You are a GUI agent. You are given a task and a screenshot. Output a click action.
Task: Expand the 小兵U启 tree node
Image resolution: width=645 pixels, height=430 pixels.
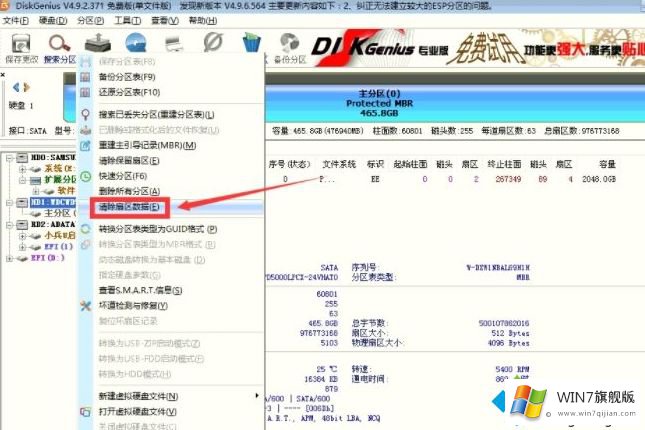point(23,236)
